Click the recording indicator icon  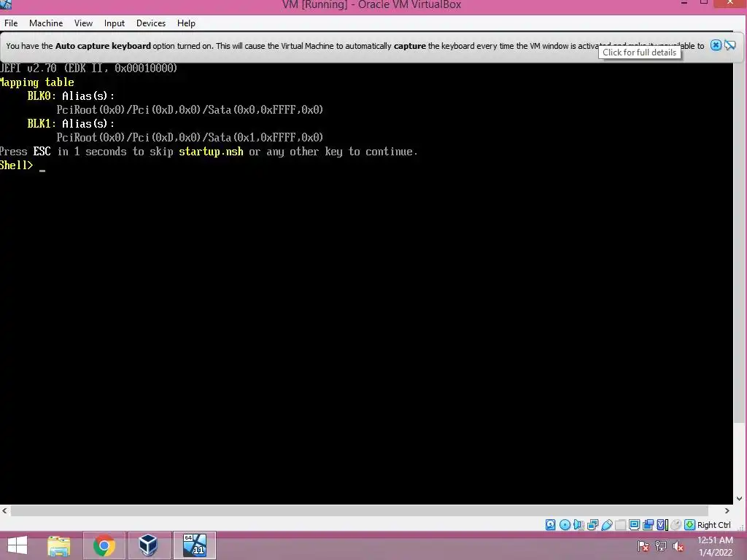[648, 525]
